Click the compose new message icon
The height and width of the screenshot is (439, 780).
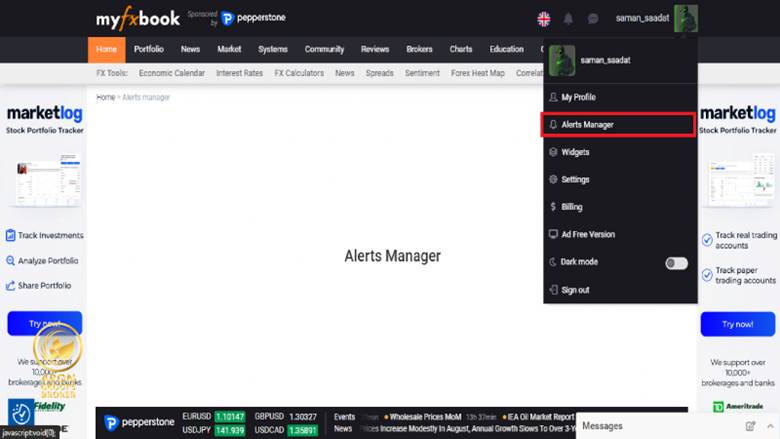751,426
